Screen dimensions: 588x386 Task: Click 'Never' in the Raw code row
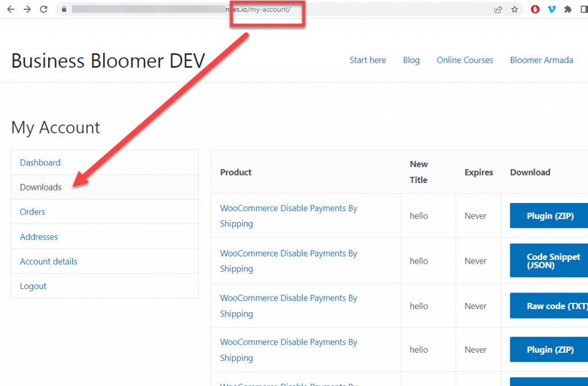pos(475,306)
